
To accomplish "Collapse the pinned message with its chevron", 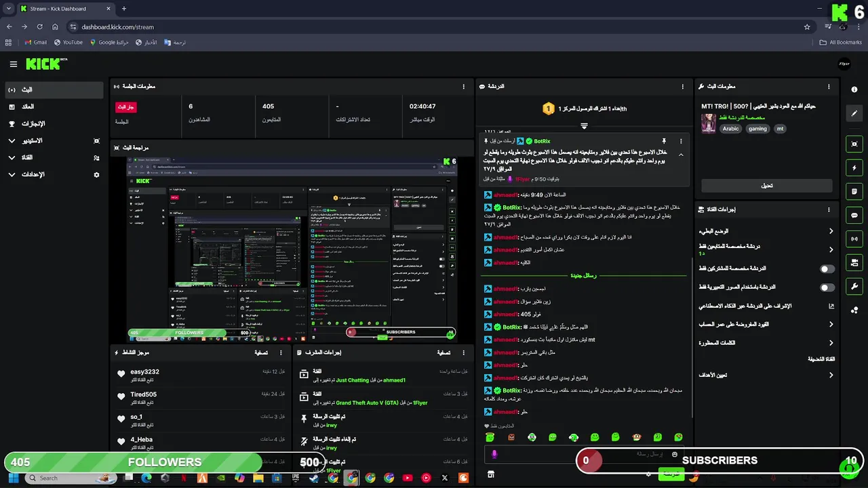I will (x=681, y=155).
